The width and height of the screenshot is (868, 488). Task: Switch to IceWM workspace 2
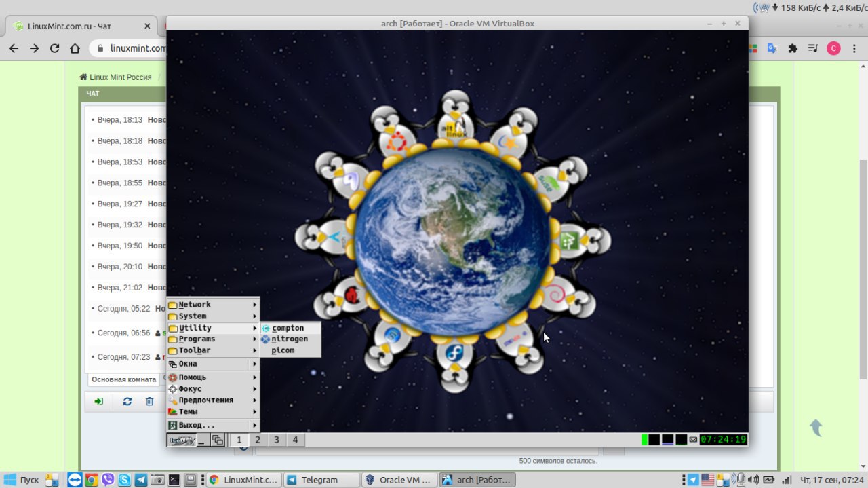tap(258, 440)
